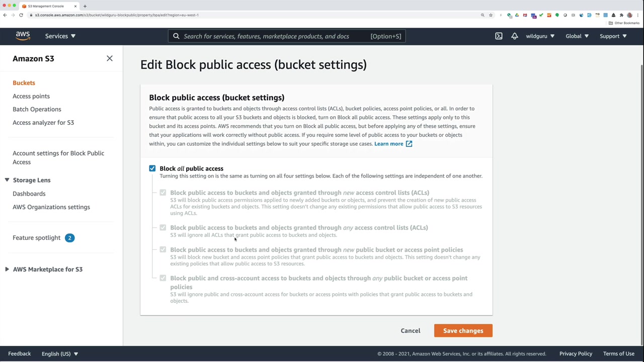Open Access analyzer for S3 item
Viewport: 644px width, 362px height.
43,123
